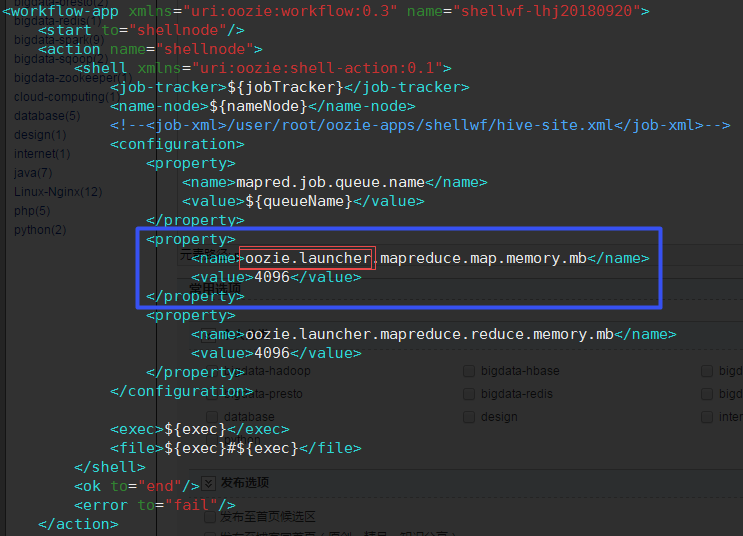Click the 发布选项 section heading
Viewport: 743px width, 536px height.
coord(245,482)
